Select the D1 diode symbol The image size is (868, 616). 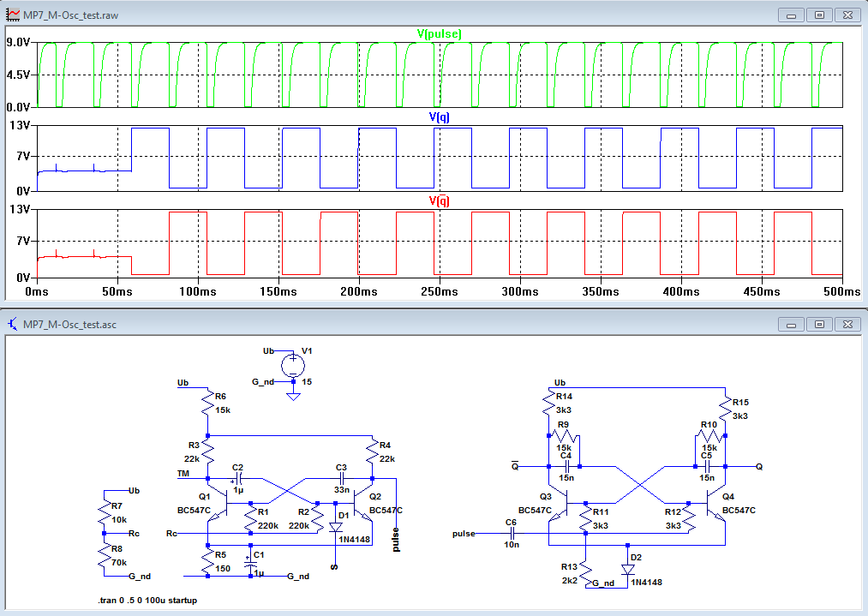336,528
